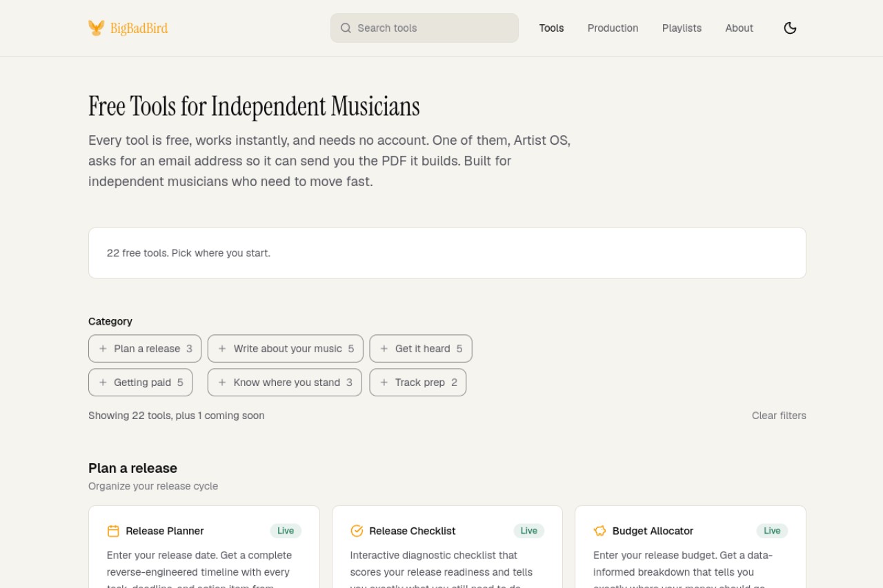Click the calendar icon beside Release Planner
The image size is (883, 588).
pos(113,531)
